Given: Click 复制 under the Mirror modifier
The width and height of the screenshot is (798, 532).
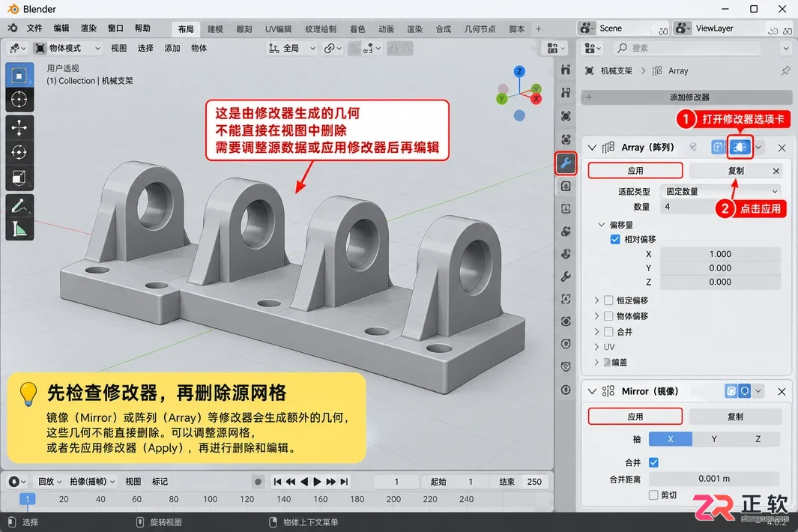Looking at the screenshot, I should coord(735,417).
